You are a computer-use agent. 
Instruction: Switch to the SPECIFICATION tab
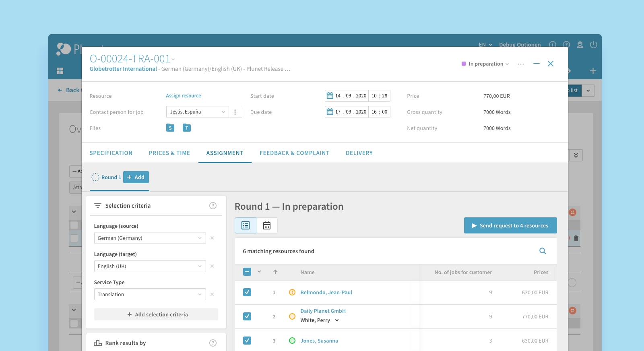(x=111, y=153)
